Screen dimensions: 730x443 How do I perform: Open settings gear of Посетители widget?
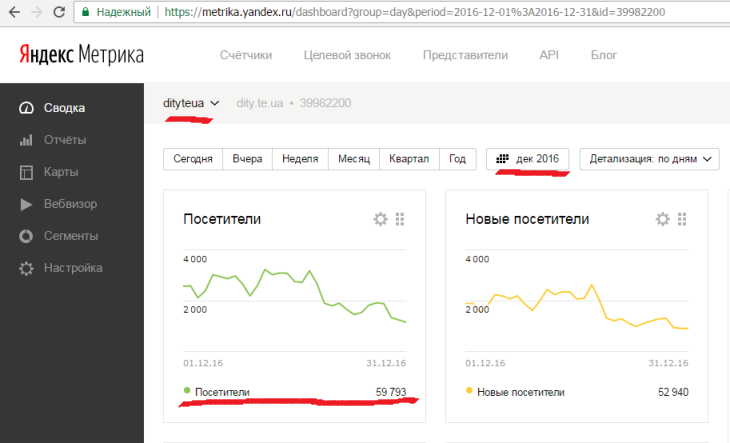pos(380,219)
